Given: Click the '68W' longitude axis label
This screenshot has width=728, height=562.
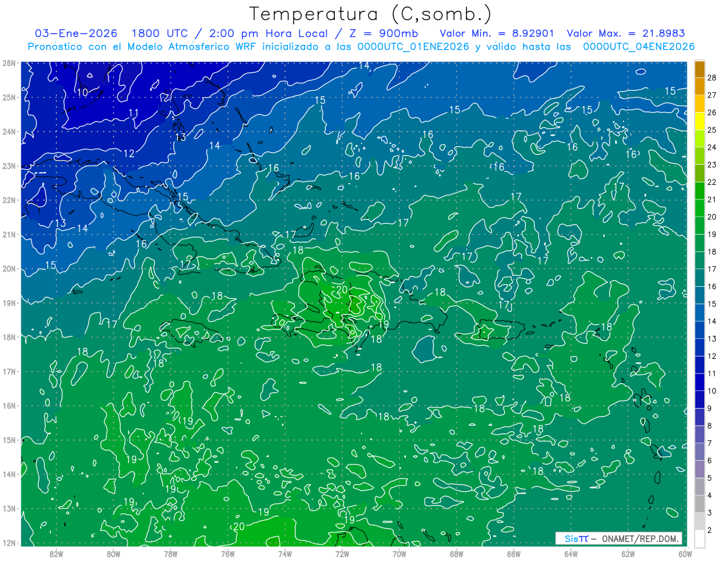Looking at the screenshot, I should click(x=457, y=554).
